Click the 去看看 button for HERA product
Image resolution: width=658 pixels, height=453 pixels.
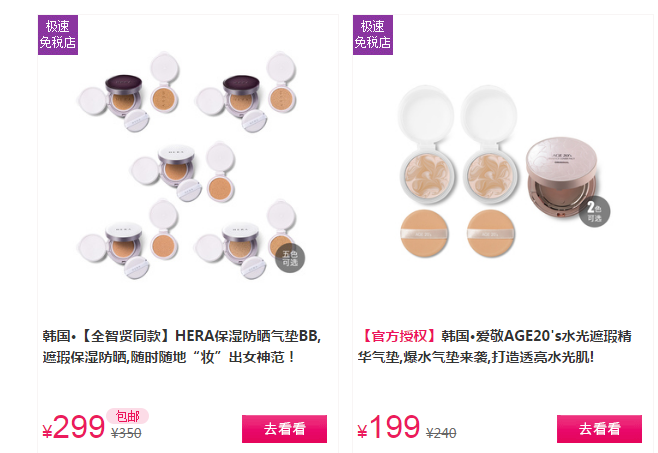284,429
